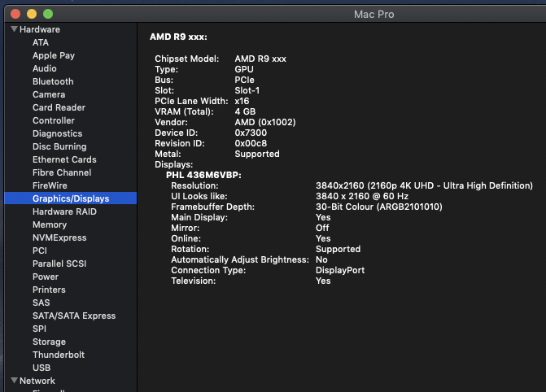Zoom the window with green button
This screenshot has width=546, height=392.
(48, 14)
